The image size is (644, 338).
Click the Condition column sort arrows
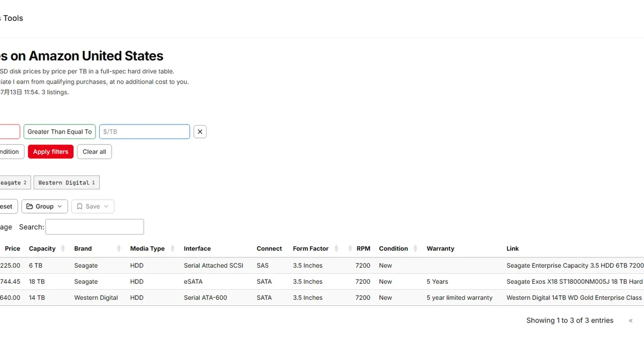coord(415,248)
